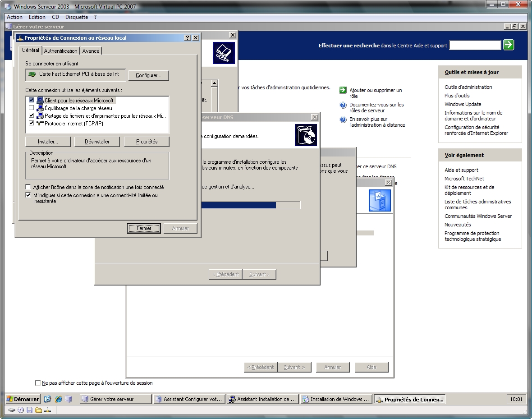Click the Équilibrage de la charge réseau icon

point(40,108)
